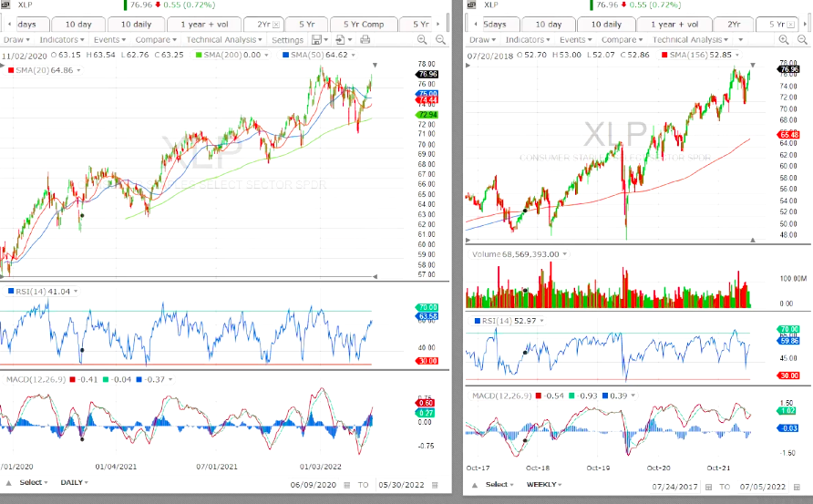Open the Events menu in right chart

click(x=575, y=39)
